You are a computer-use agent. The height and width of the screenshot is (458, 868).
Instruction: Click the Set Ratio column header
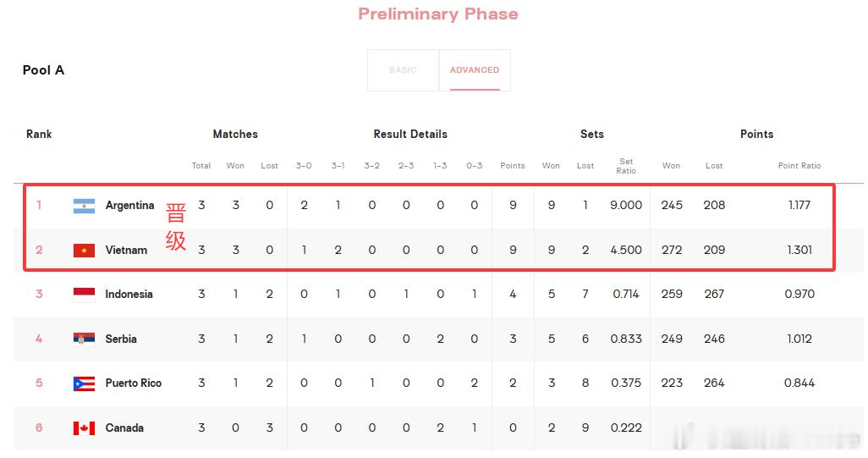(x=626, y=166)
